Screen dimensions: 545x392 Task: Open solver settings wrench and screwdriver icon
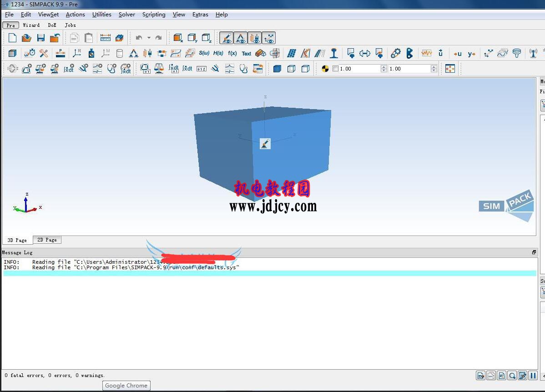click(44, 53)
